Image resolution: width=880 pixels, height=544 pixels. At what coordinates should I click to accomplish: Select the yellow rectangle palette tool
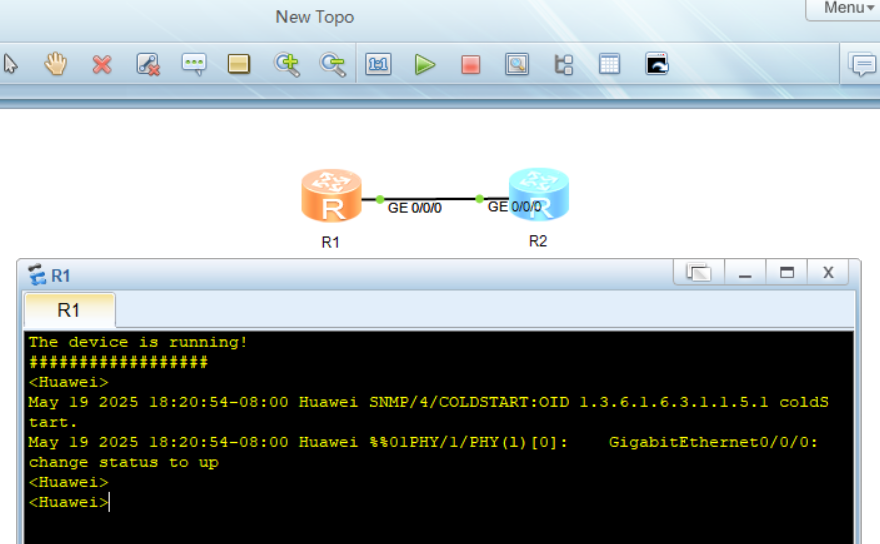click(239, 64)
